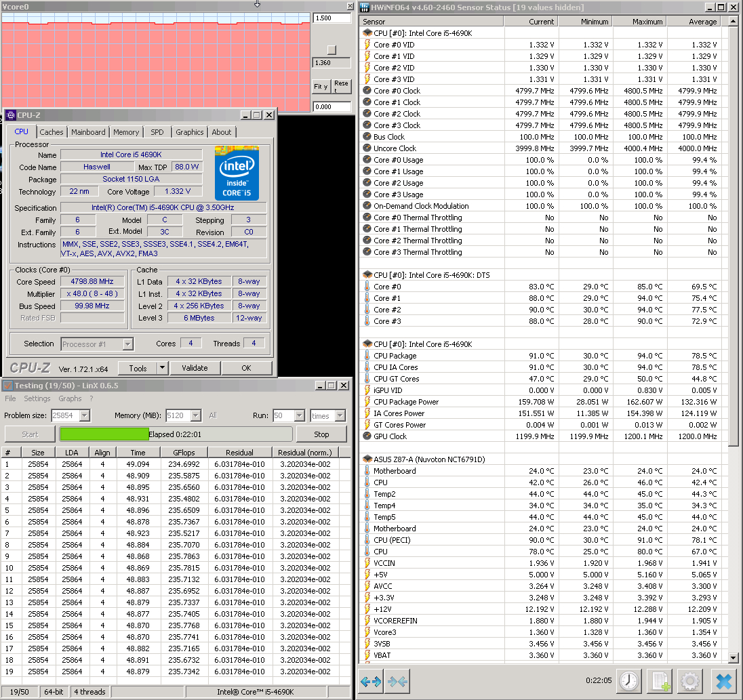The image size is (743, 700).
Task: Switch to the Graphics tab in CPU-Z
Action: coord(190,132)
